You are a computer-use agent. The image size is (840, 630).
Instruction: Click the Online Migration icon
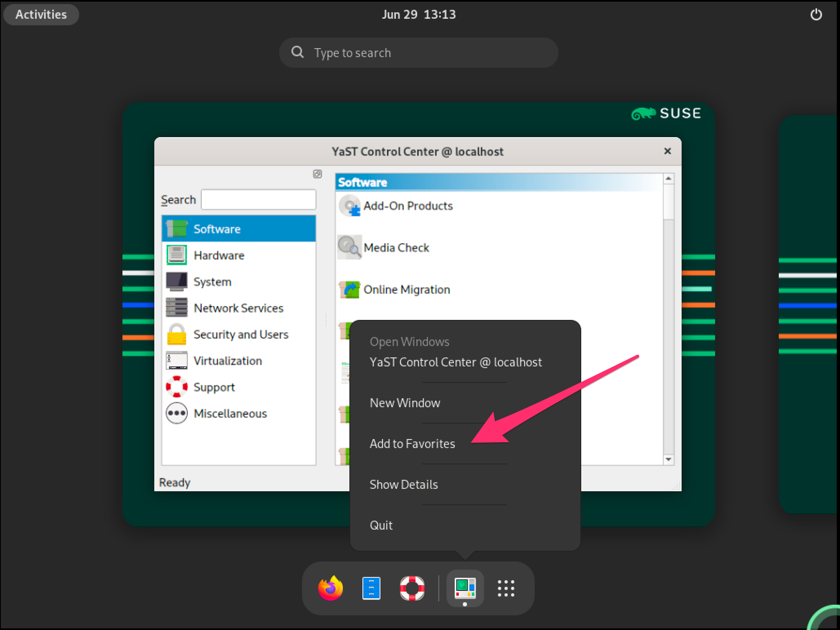click(349, 290)
